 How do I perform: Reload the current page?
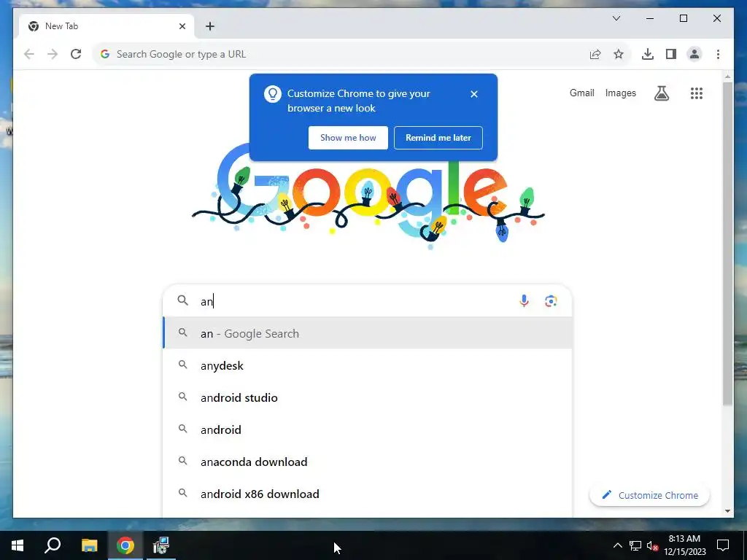[76, 54]
